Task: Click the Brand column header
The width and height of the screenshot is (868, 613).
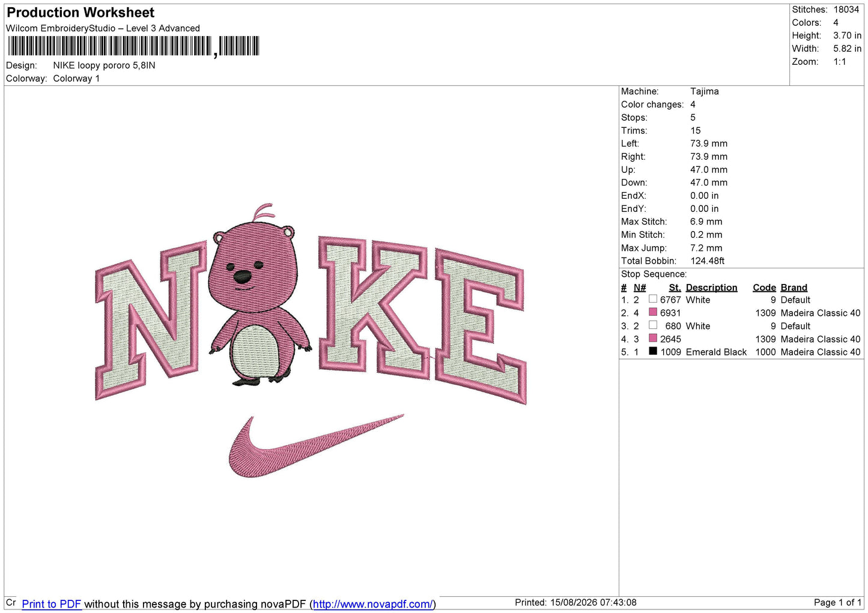Action: pos(794,288)
